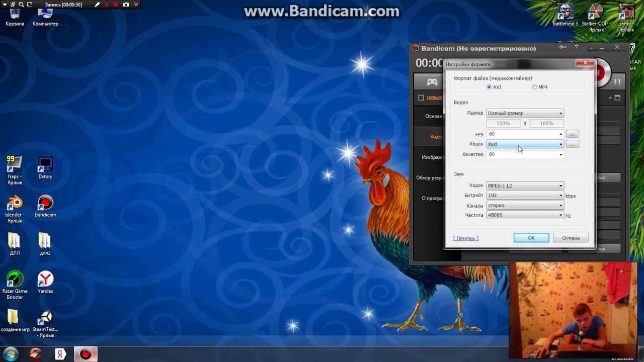The image size is (644, 362).
Task: Open the video Кодек dropdown showing Xvid
Action: click(x=525, y=144)
